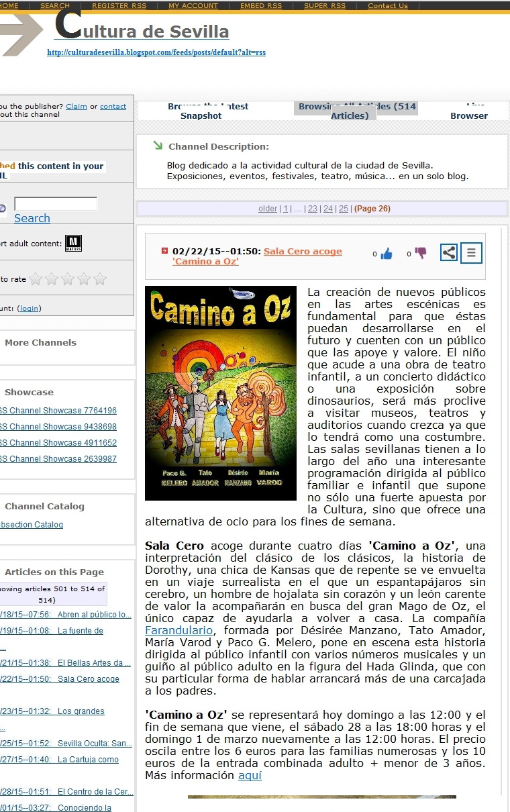Go to page 1 in pagination
510x812 pixels.
[x=285, y=209]
